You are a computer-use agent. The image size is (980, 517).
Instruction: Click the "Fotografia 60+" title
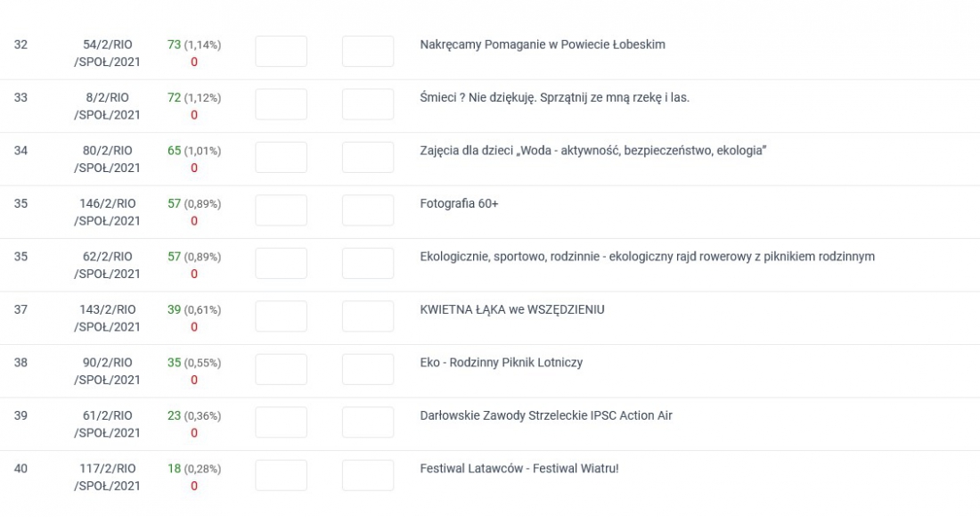pos(459,203)
